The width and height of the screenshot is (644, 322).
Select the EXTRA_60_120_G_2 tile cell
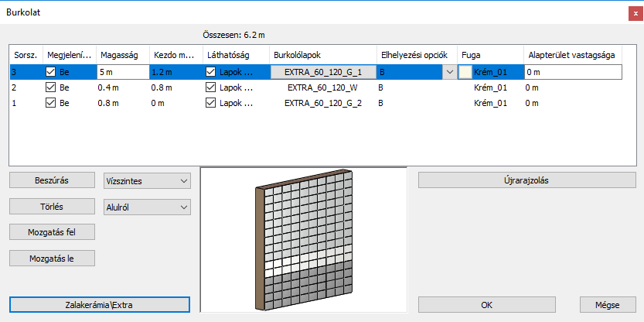pos(323,103)
